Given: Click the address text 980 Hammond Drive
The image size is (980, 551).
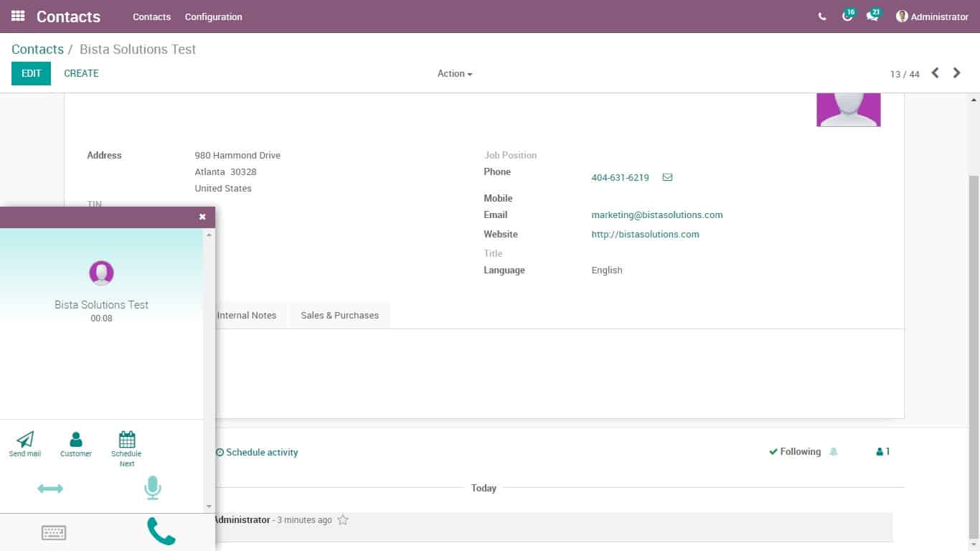Looking at the screenshot, I should pyautogui.click(x=237, y=156).
